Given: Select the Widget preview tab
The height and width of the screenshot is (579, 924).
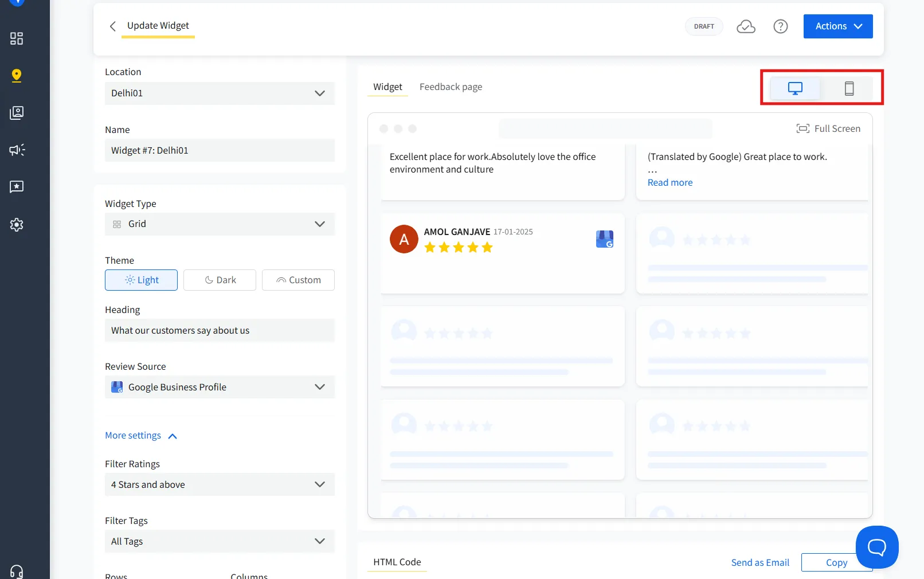Looking at the screenshot, I should 387,87.
